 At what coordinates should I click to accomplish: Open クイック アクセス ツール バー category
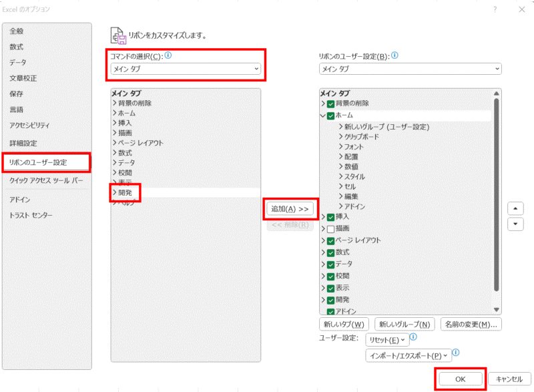[x=46, y=180]
